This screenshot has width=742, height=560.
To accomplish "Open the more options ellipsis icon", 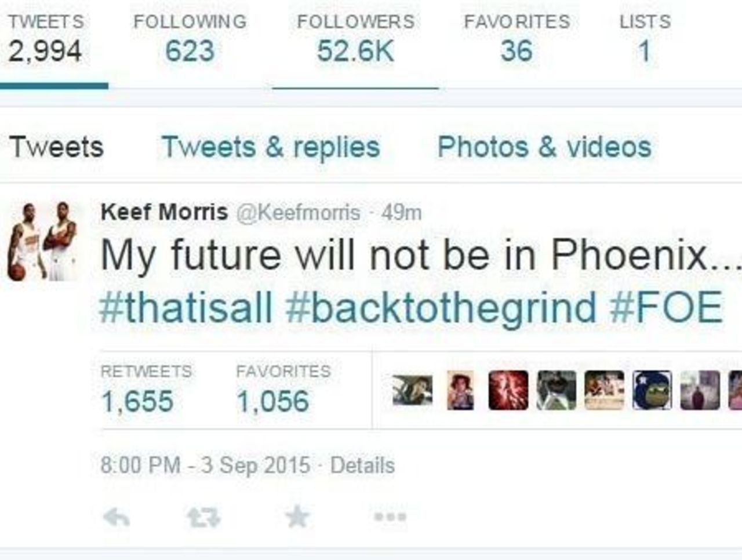I will 389,517.
